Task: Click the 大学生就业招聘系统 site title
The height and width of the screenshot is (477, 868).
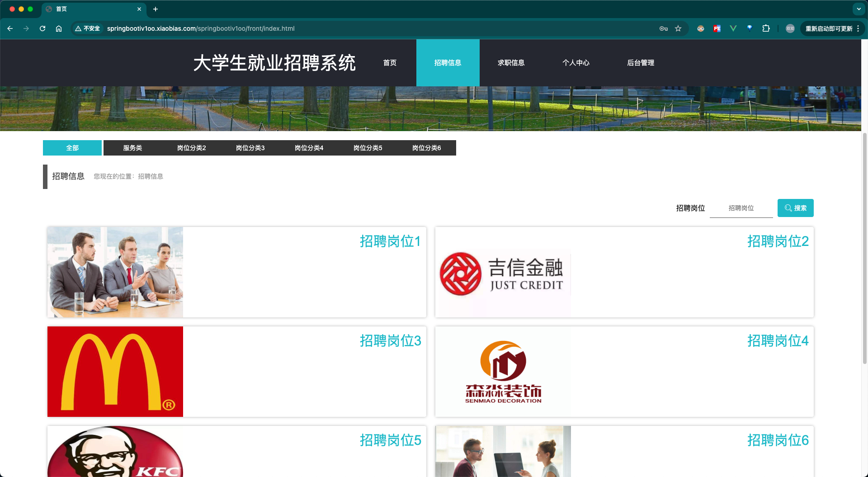Action: click(x=274, y=63)
